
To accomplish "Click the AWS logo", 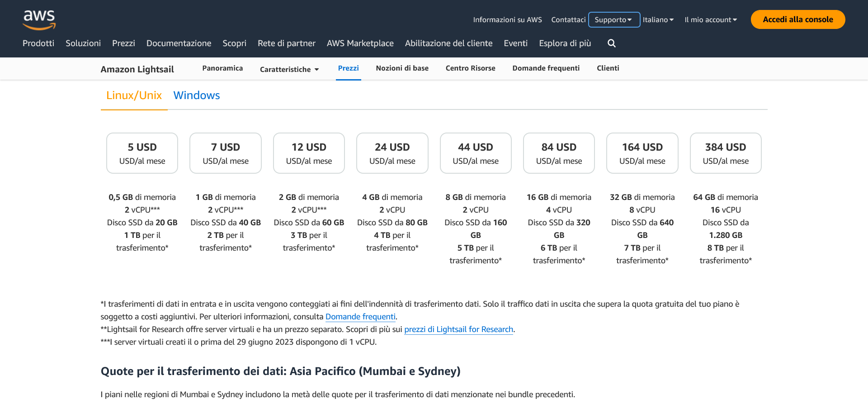I will tap(39, 20).
